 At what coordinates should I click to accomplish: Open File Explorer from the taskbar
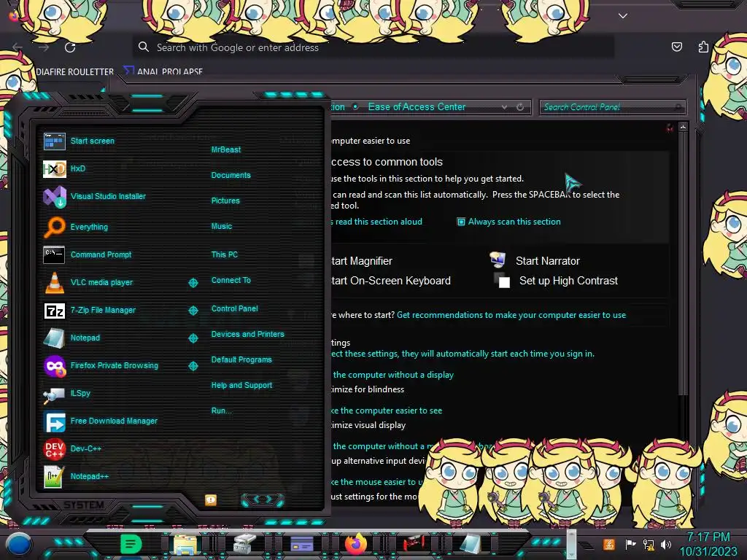(x=185, y=544)
